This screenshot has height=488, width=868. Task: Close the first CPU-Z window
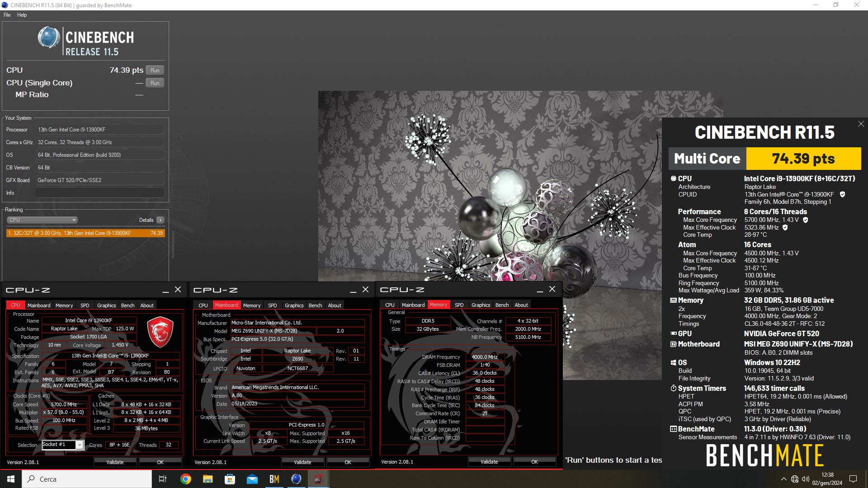178,290
